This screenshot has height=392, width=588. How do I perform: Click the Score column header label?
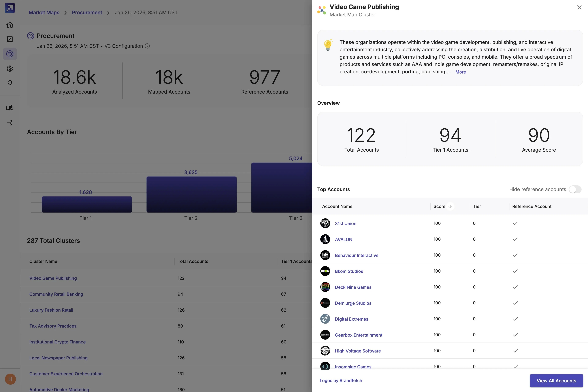pyautogui.click(x=439, y=207)
